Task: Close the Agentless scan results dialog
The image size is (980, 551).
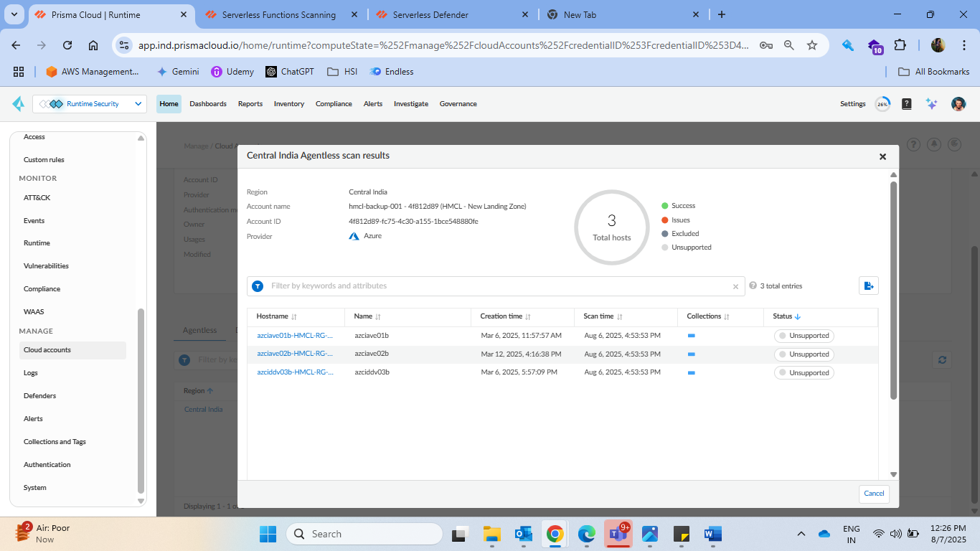Action: (882, 156)
